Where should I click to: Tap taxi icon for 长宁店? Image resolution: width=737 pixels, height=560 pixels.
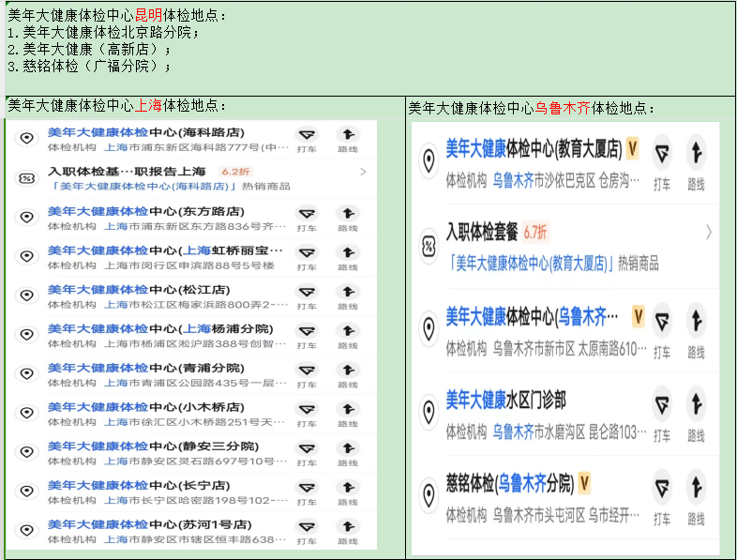(307, 492)
